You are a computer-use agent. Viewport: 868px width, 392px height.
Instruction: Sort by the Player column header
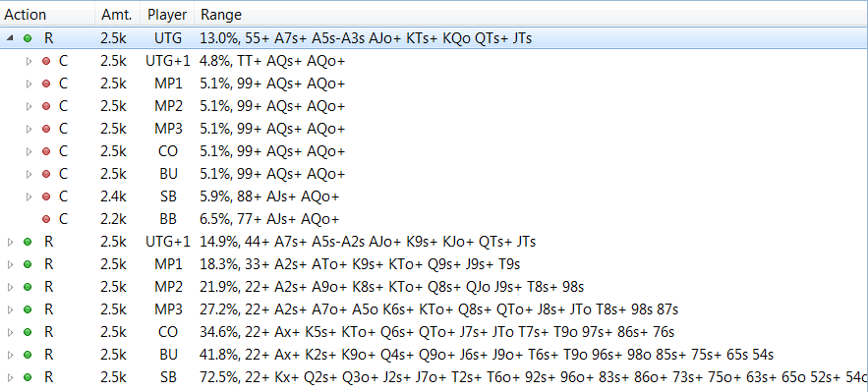[168, 15]
